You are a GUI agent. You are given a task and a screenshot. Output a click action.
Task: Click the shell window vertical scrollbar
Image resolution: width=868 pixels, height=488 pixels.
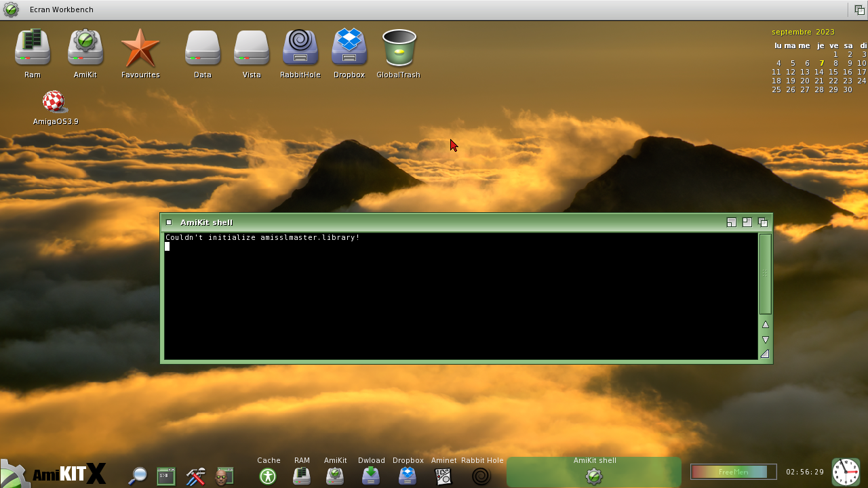coord(765,273)
